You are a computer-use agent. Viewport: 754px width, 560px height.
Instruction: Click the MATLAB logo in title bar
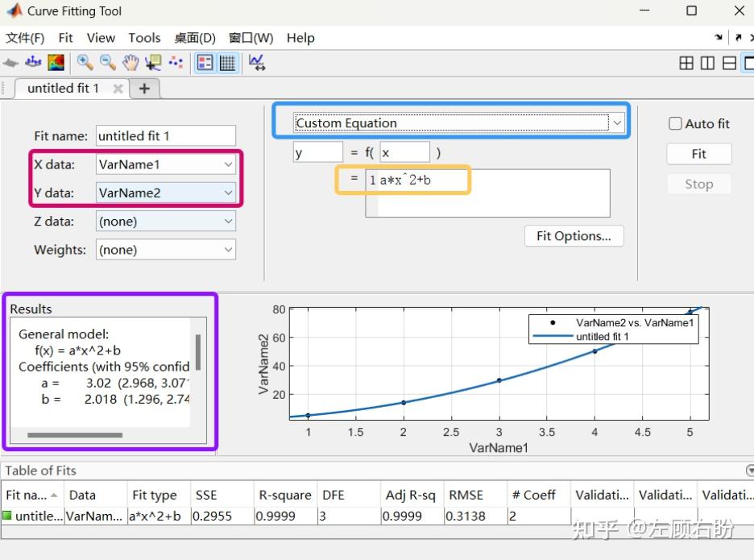click(14, 10)
